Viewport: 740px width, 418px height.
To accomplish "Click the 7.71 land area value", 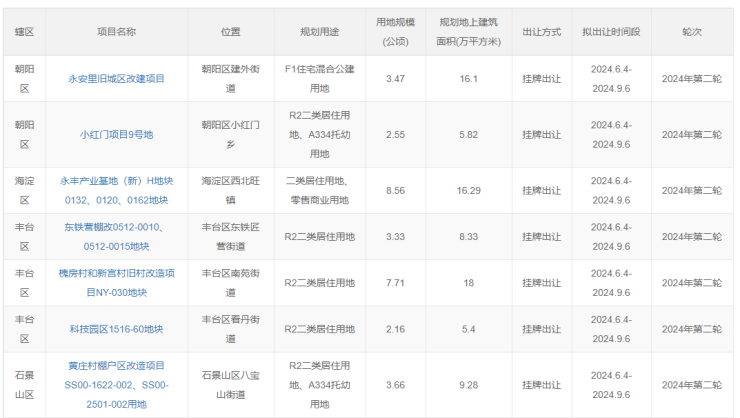I will (395, 283).
